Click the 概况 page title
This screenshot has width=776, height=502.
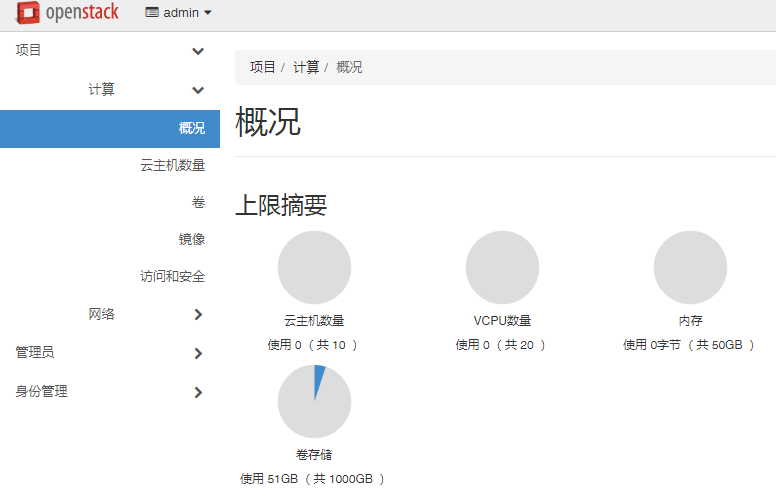click(x=268, y=121)
